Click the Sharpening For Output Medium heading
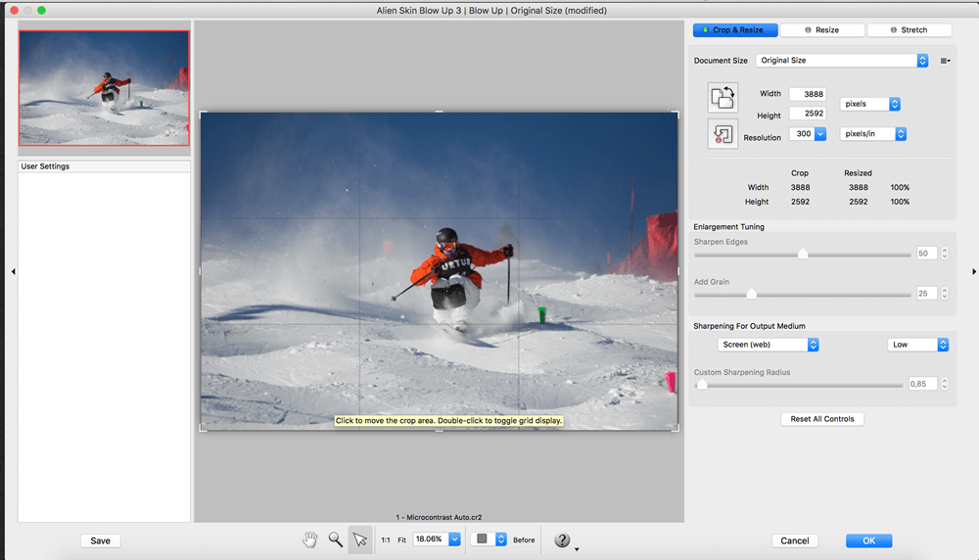Image resolution: width=979 pixels, height=560 pixels. [749, 326]
